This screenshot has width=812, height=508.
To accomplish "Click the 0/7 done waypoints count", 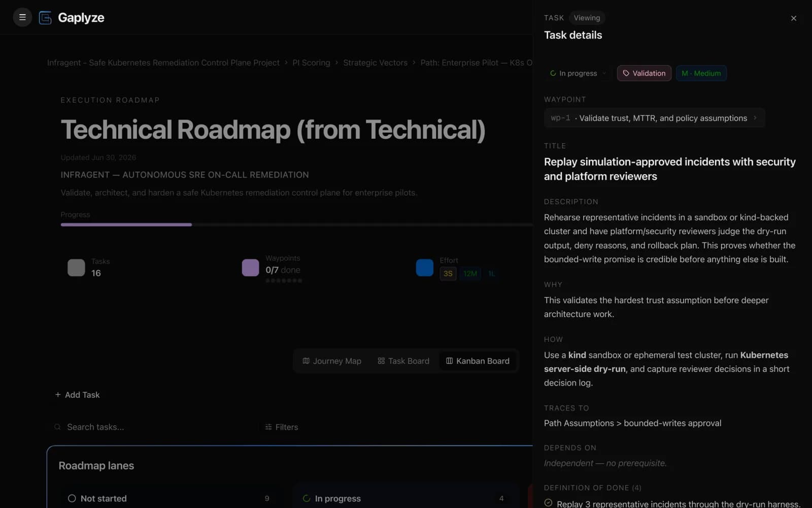I will tap(283, 270).
